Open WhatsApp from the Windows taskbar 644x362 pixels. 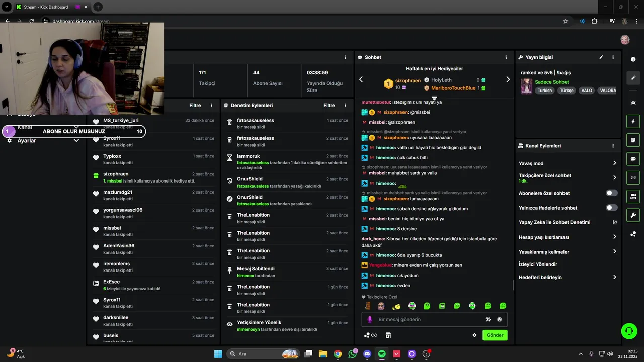coord(352,354)
